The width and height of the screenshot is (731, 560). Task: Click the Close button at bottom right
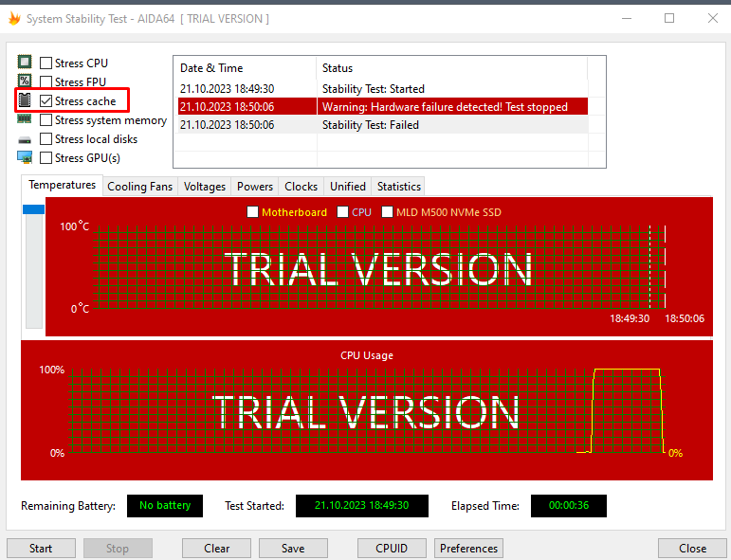(692, 549)
